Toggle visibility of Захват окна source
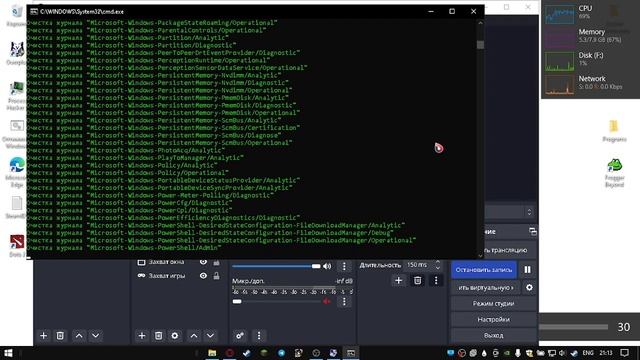This screenshot has width=640, height=360. point(203,262)
